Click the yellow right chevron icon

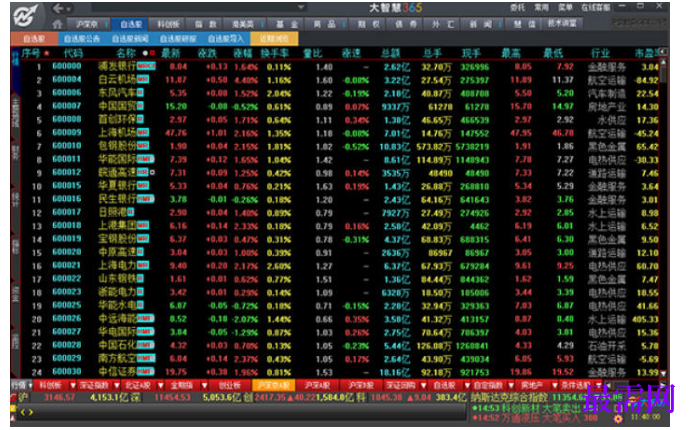tap(31, 412)
